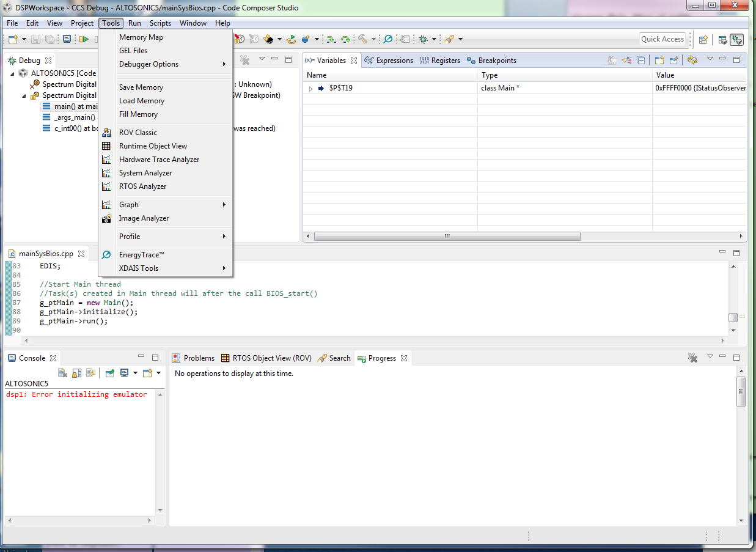Expand XDAIS Tools submenu
Screen dimensions: 756x552
165,268
